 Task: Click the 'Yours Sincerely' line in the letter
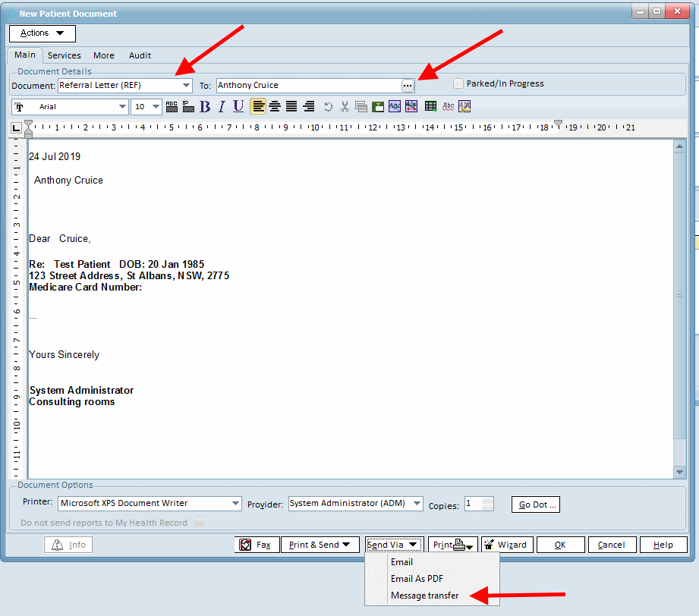coord(65,355)
